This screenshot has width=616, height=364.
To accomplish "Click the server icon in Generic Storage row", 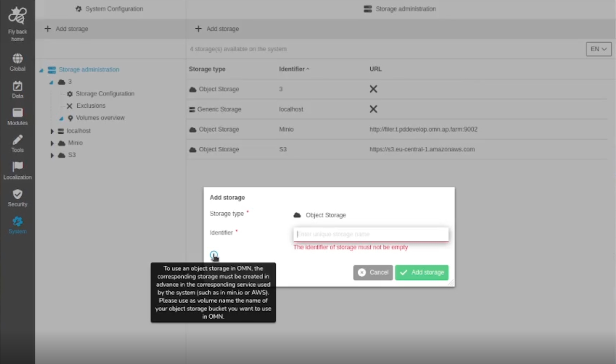I will tap(192, 110).
